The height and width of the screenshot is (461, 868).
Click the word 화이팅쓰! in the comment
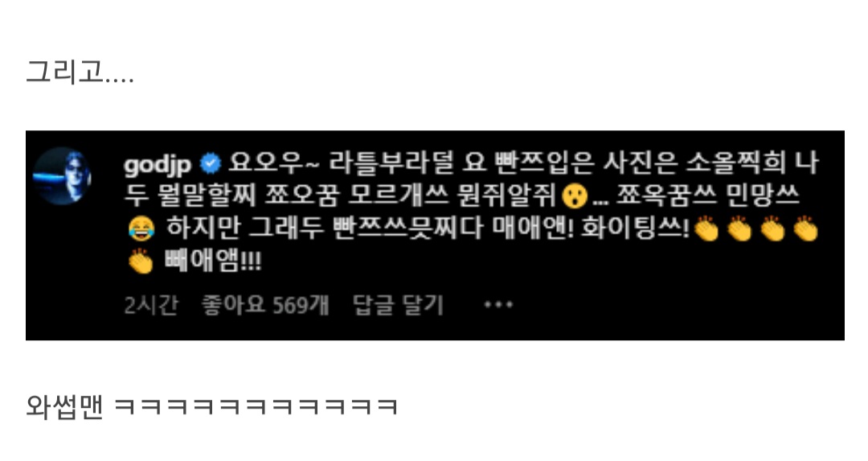(635, 228)
